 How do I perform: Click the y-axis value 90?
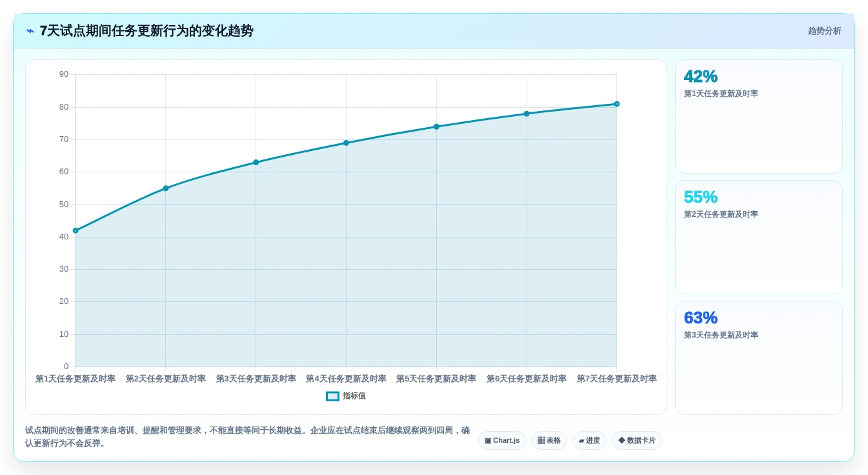64,74
